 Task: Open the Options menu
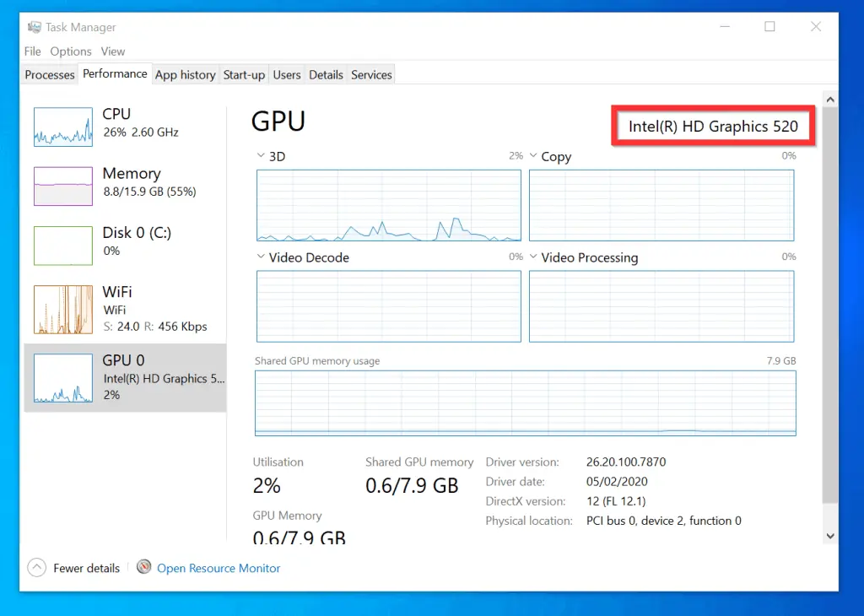71,51
